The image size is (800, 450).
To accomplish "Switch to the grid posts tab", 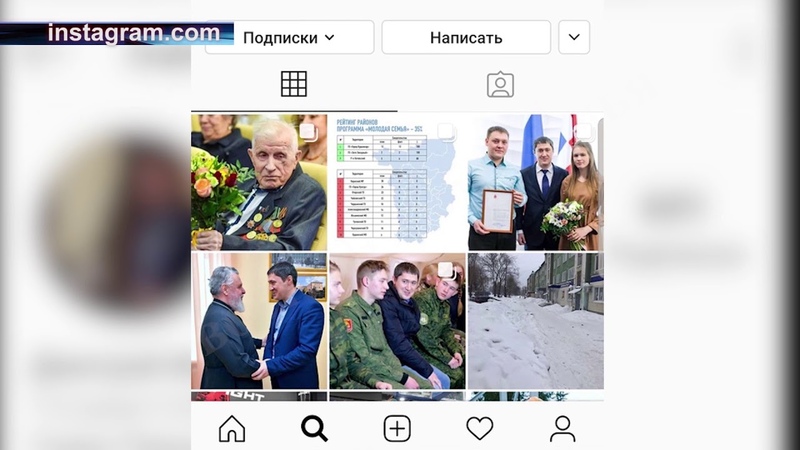I will pos(294,84).
